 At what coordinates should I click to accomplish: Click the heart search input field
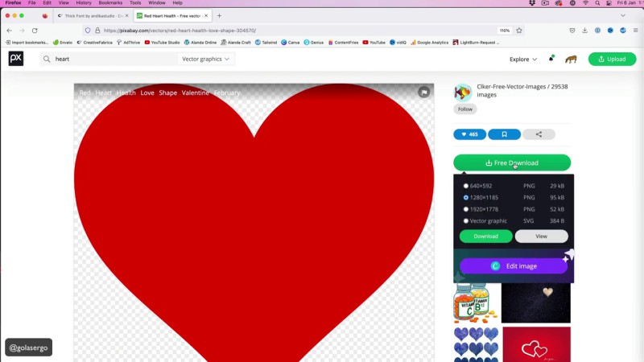point(113,59)
